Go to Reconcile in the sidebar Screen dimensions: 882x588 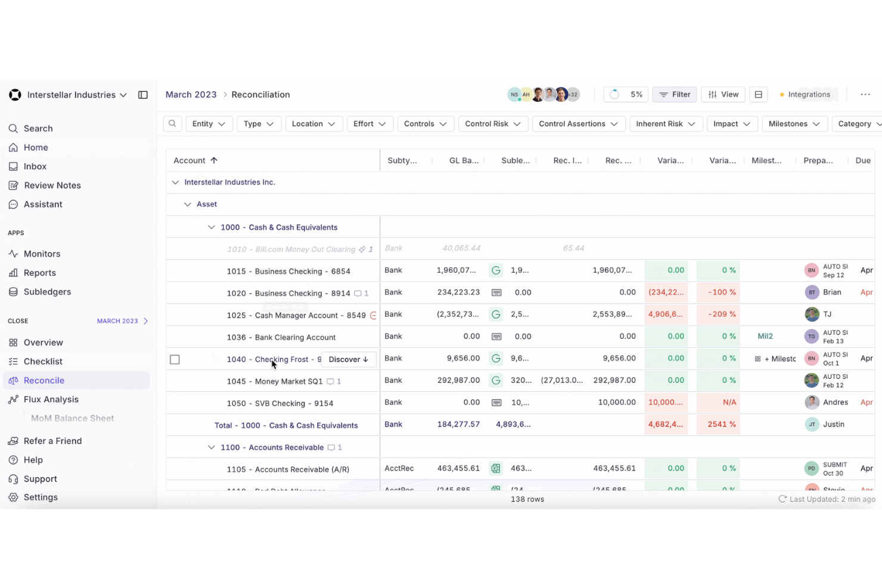tap(77, 381)
